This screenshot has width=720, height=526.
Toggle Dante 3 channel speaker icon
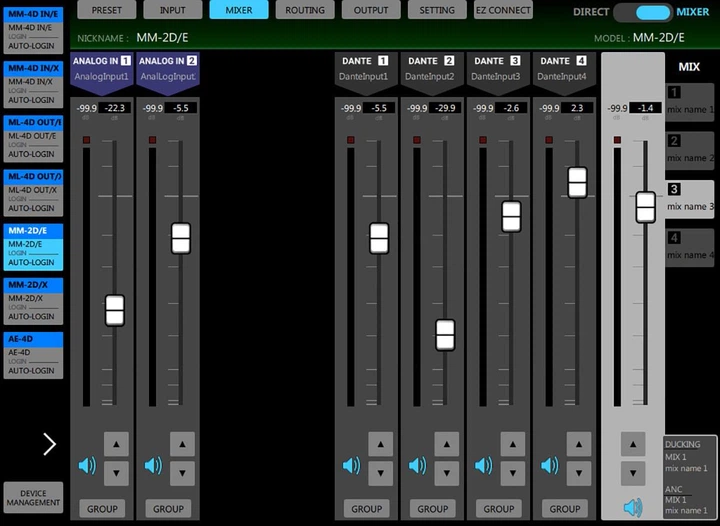(484, 465)
